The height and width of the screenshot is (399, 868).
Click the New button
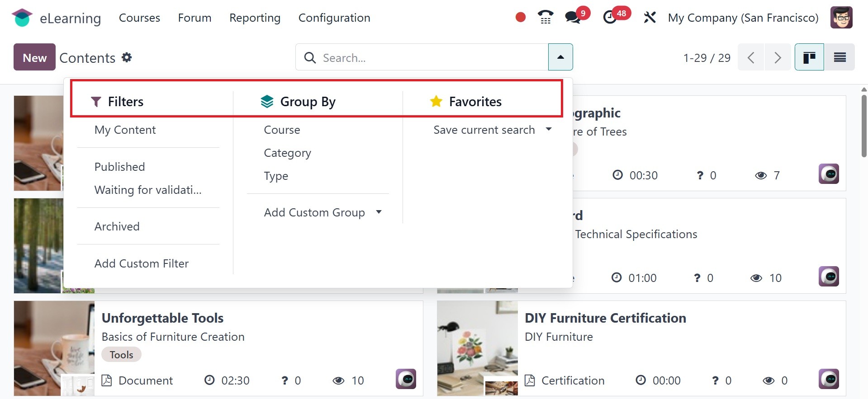[34, 57]
